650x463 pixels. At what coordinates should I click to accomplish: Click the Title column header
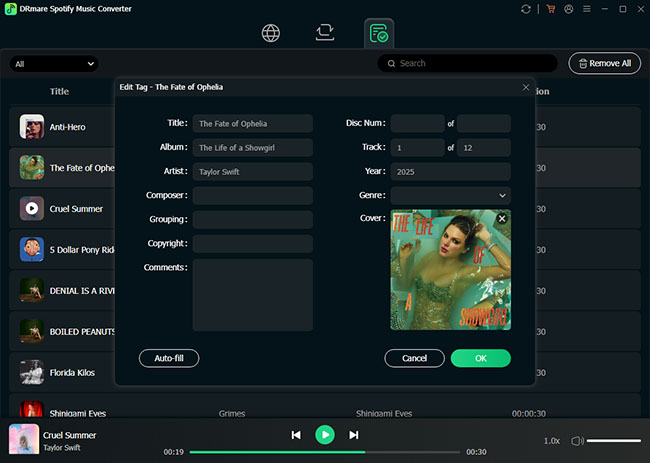[59, 91]
